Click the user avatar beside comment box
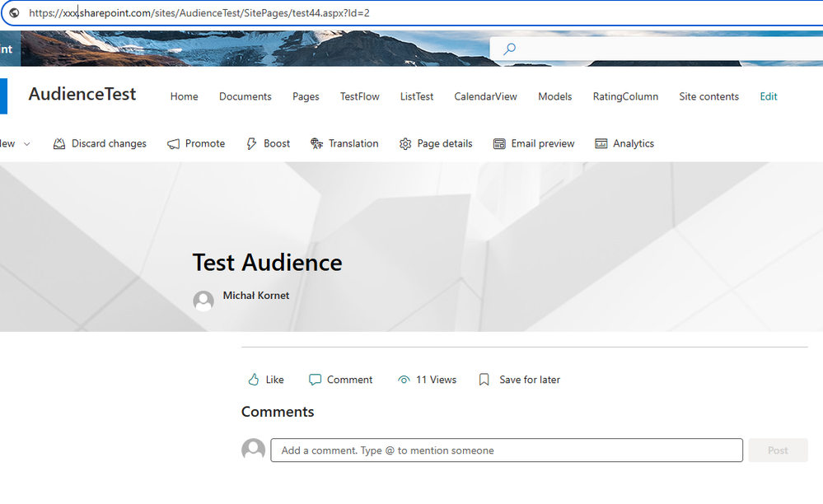Viewport: 823px width, 504px height. pyautogui.click(x=254, y=450)
